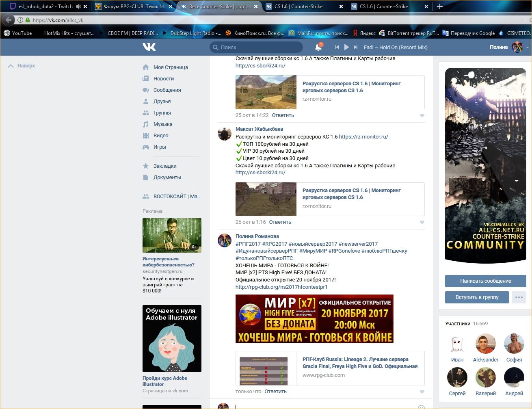Viewport: 532px width, 409px height.
Task: Click Максат Жабыкбаев's avatar
Action: [x=225, y=133]
